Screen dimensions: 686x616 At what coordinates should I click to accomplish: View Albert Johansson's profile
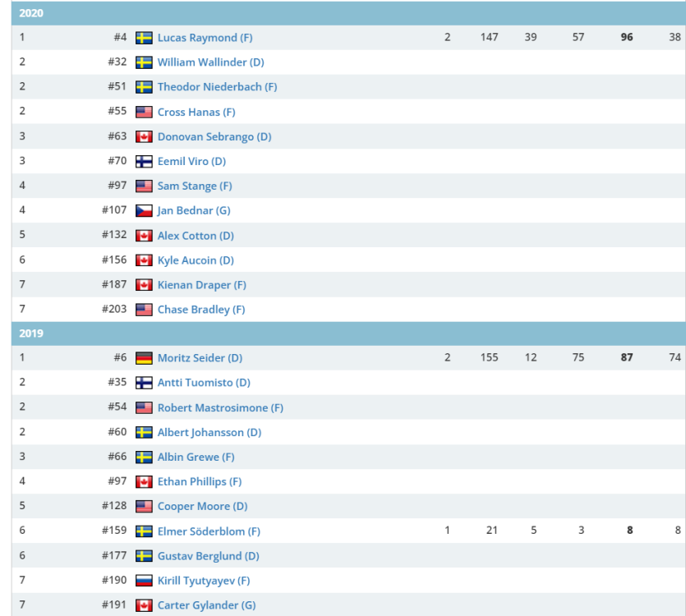pos(209,432)
